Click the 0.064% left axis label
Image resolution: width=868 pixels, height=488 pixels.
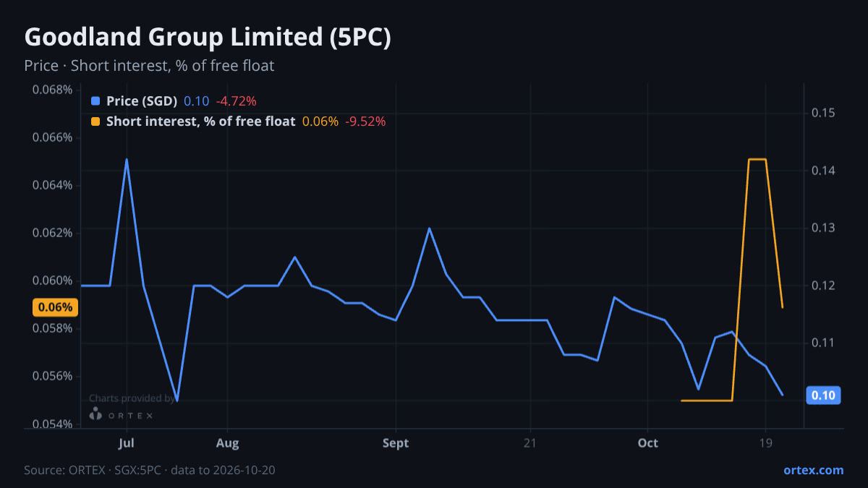point(52,185)
